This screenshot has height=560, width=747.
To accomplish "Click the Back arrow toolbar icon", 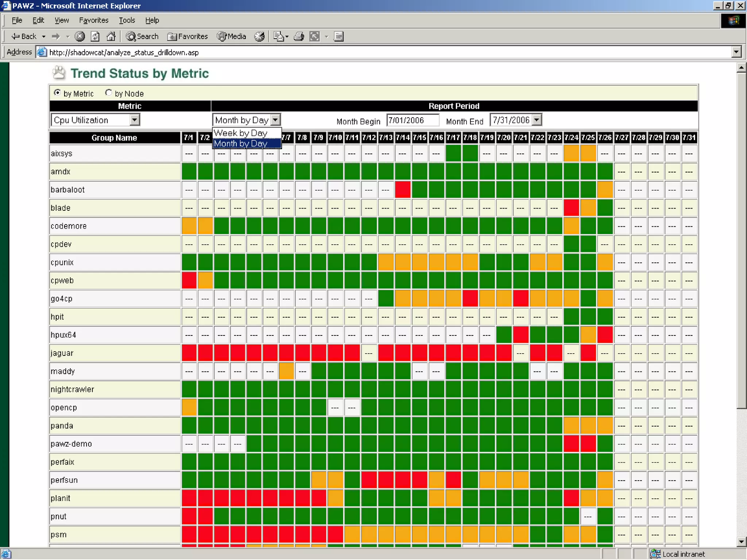I will click(x=16, y=36).
